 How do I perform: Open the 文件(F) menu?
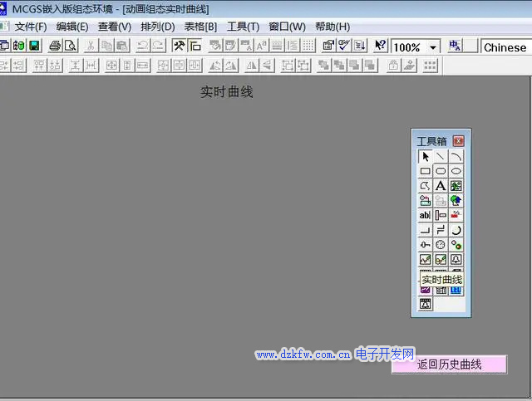point(31,27)
